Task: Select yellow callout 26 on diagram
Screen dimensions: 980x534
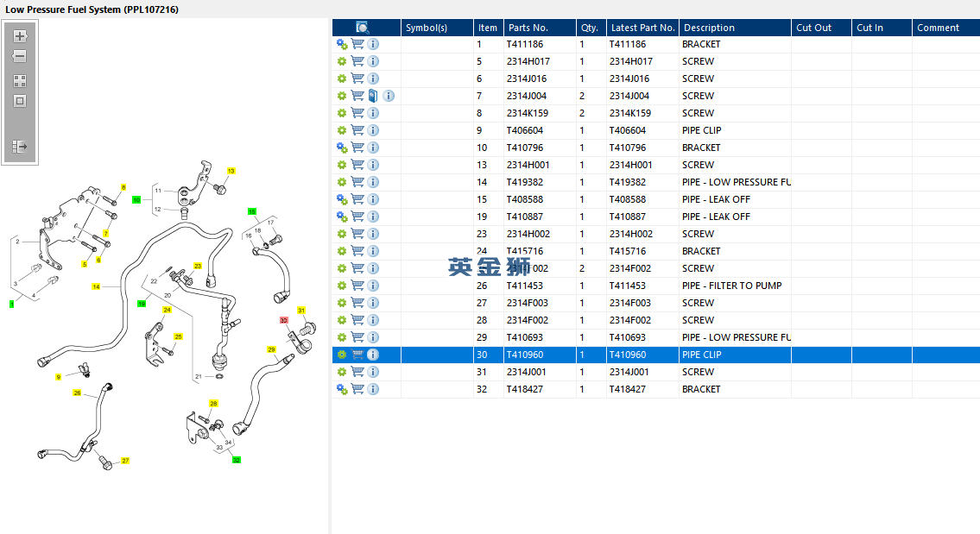Action: [x=77, y=393]
